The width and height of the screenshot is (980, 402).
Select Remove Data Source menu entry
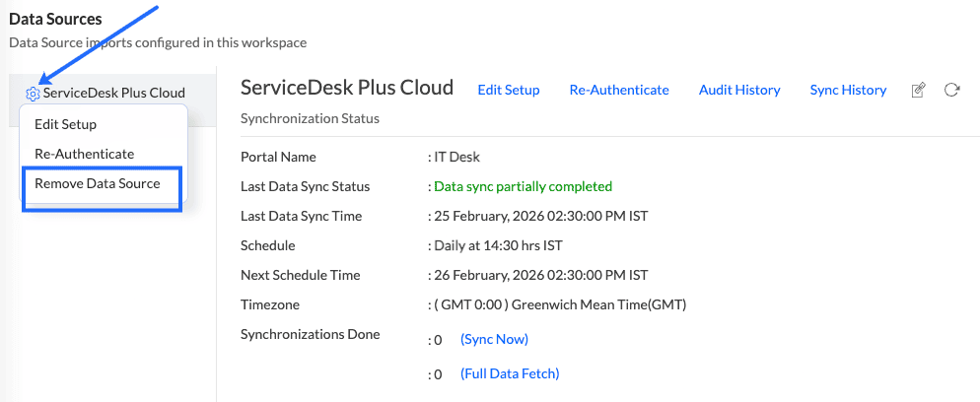(x=98, y=183)
